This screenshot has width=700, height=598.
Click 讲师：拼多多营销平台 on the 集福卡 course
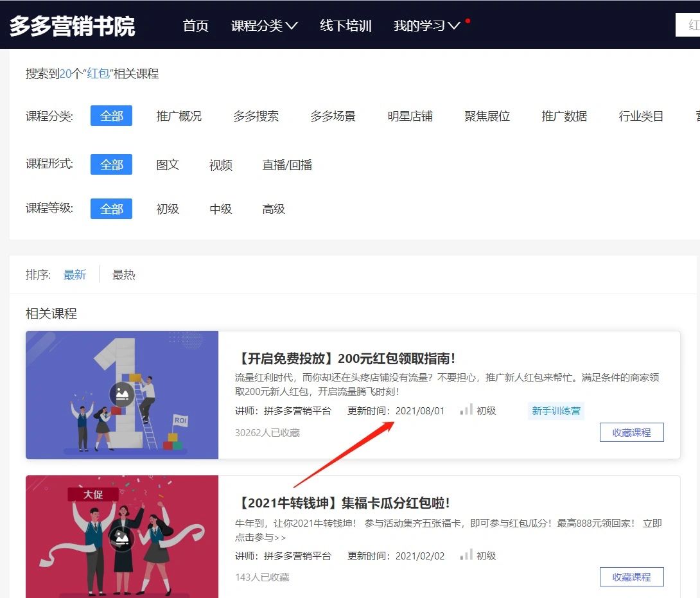coord(283,556)
